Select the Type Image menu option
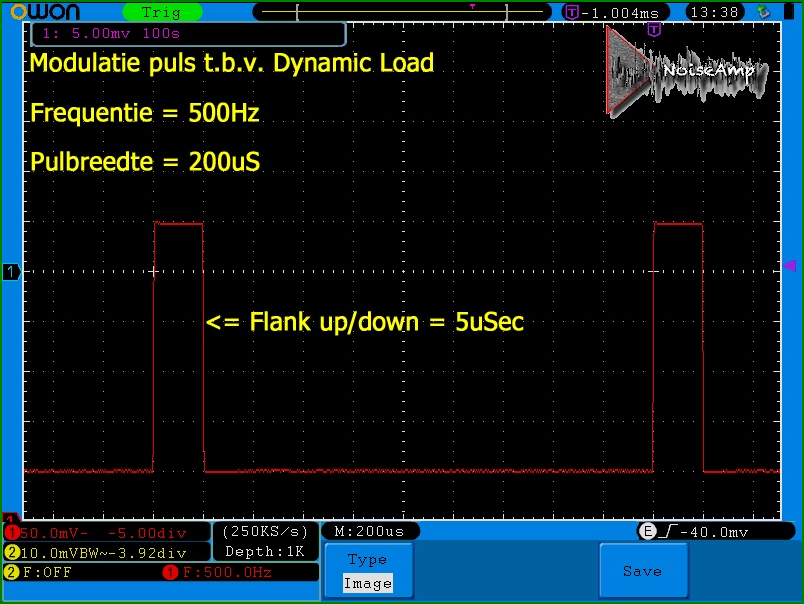This screenshot has height=604, width=804. pos(368,571)
